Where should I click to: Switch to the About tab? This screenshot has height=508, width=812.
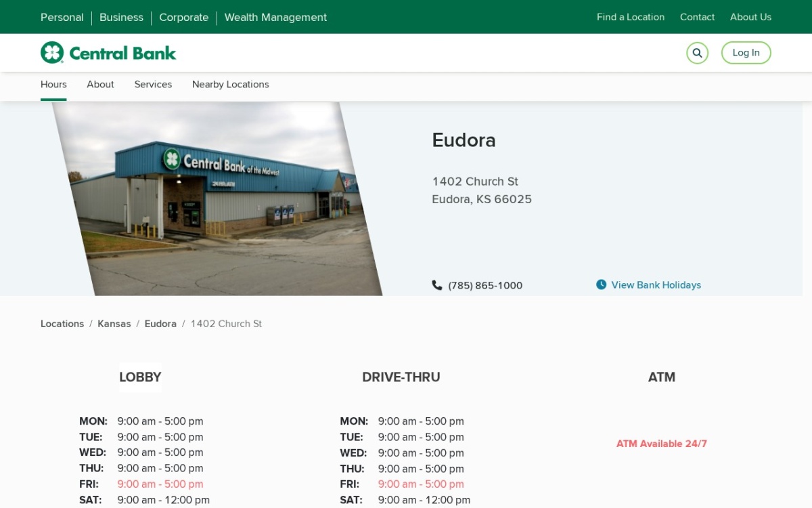point(100,85)
